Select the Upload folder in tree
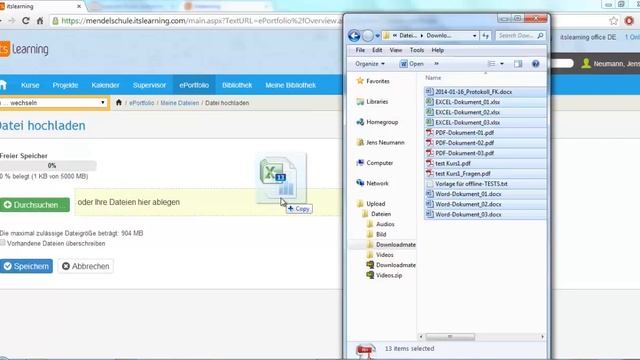Screen dimensions: 640x360 pyautogui.click(x=371, y=203)
